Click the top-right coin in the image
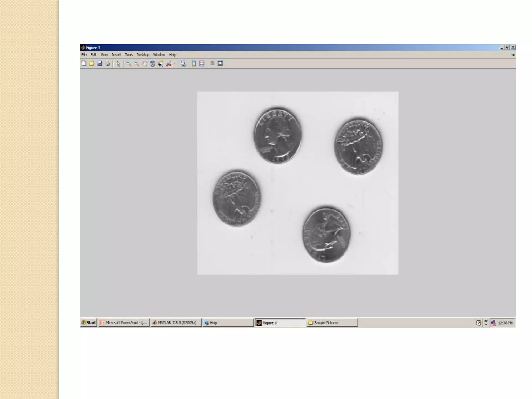 tap(358, 146)
